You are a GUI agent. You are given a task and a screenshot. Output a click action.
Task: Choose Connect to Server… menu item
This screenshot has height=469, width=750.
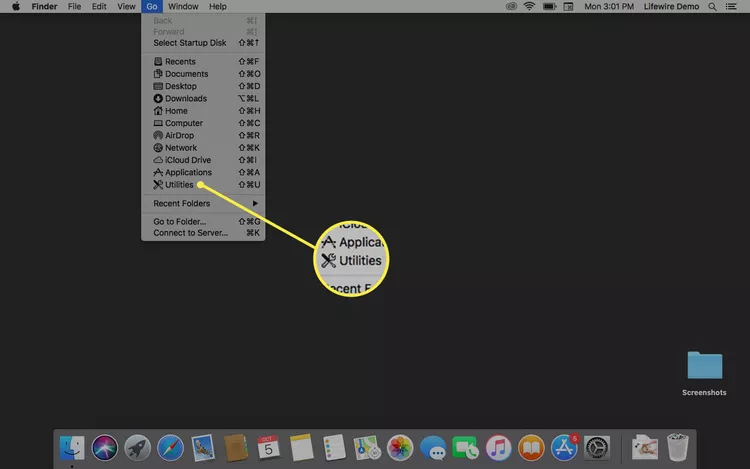coord(203,233)
